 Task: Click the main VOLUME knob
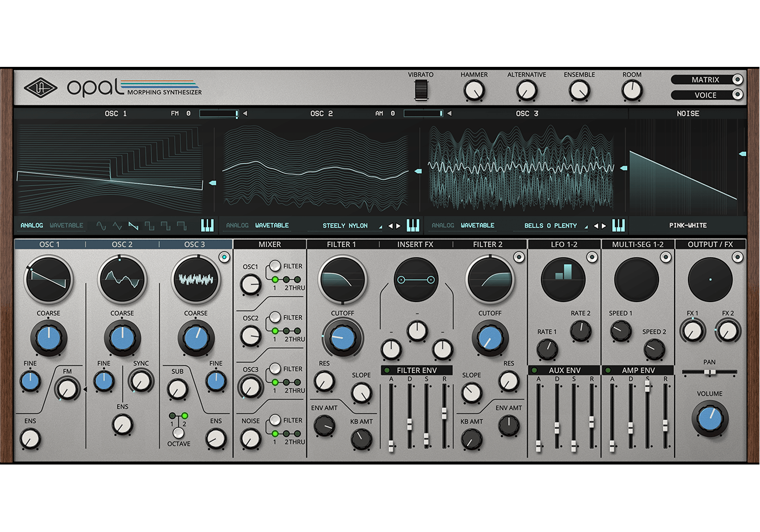710,419
